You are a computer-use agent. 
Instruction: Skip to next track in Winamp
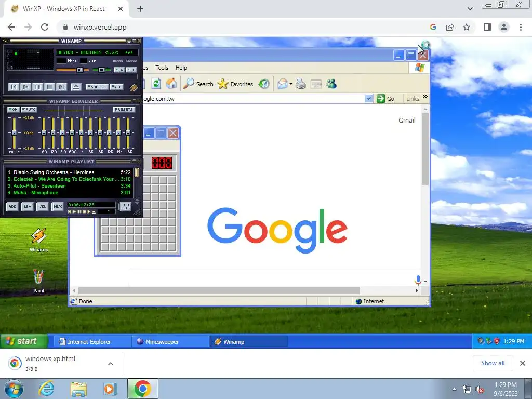click(61, 87)
